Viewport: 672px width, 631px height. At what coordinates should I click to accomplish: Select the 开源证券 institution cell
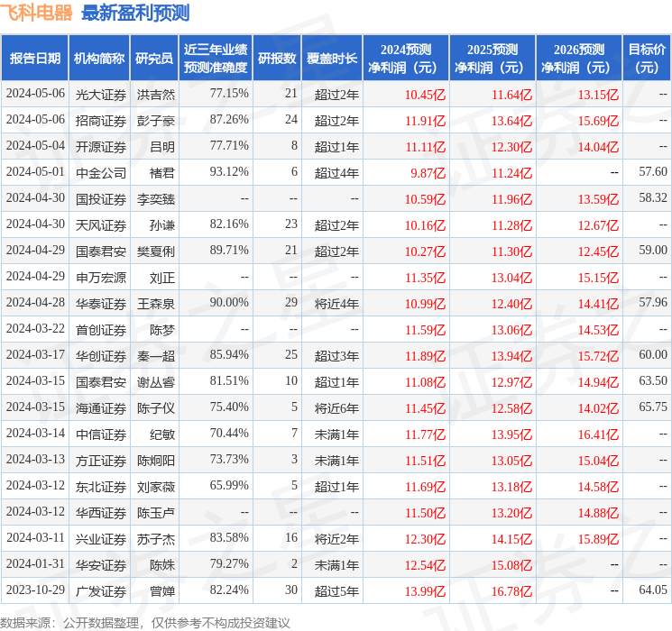coord(101,147)
